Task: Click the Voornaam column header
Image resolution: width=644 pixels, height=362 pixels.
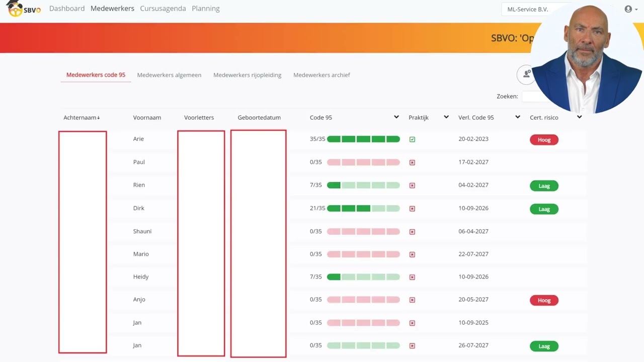Action: pos(147,118)
